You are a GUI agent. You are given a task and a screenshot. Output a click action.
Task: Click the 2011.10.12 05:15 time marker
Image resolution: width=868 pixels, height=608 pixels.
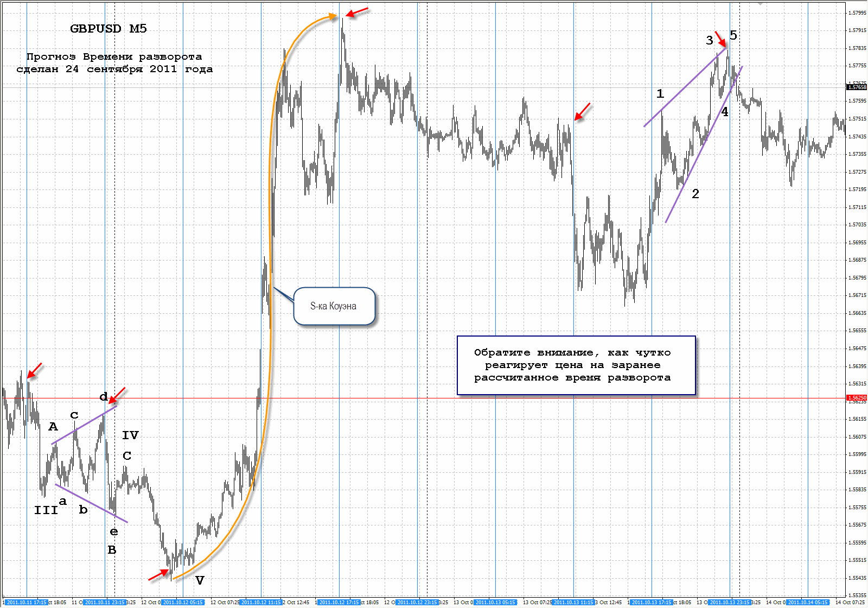point(183,603)
